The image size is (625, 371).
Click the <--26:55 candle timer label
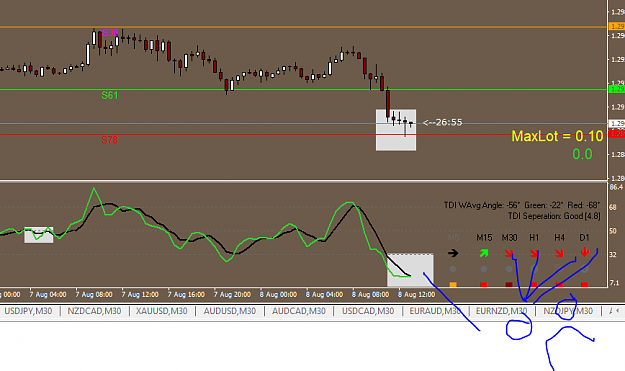click(442, 122)
